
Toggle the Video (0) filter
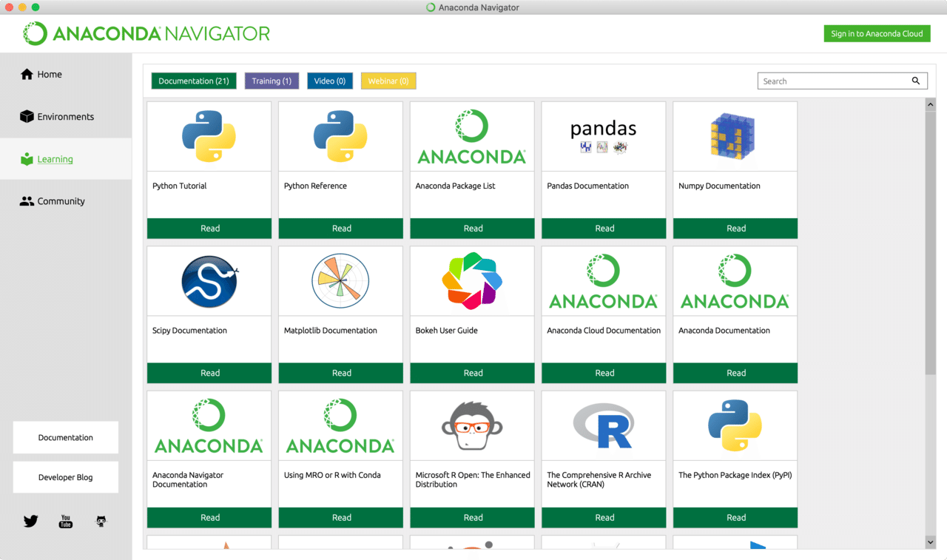click(330, 81)
